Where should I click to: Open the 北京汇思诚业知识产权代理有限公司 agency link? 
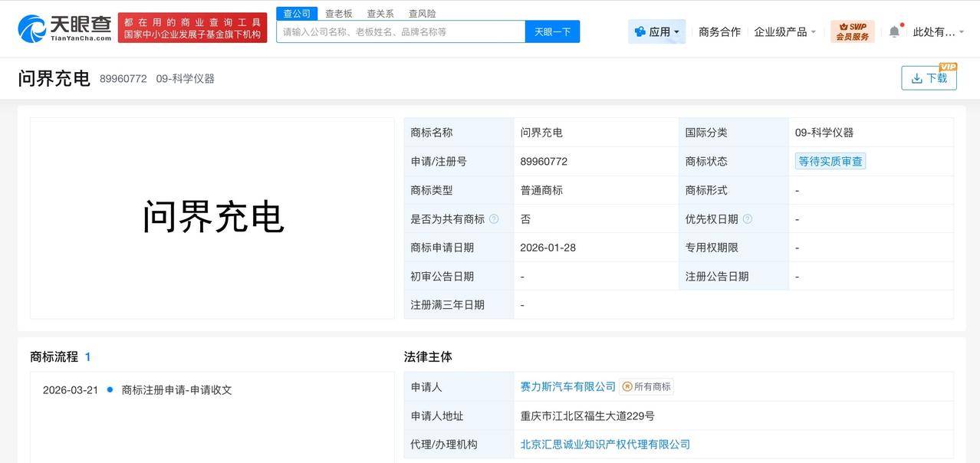pos(605,444)
